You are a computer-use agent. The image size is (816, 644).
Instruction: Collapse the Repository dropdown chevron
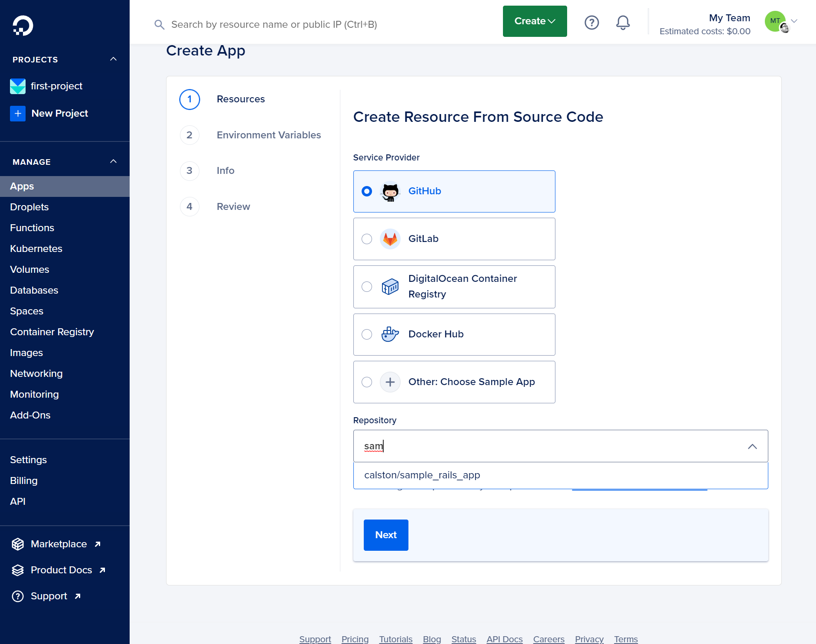pos(752,446)
